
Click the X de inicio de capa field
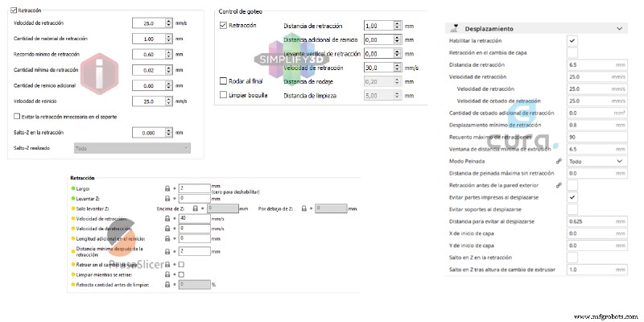point(597,233)
